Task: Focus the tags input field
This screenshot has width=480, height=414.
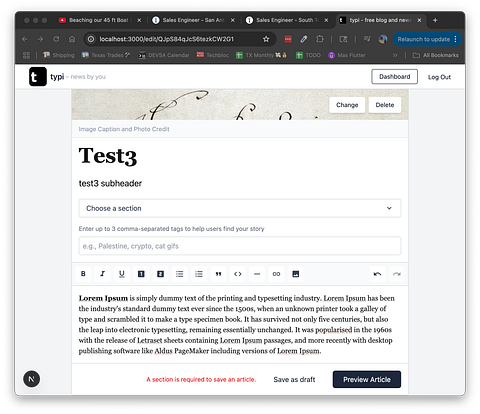Action: pos(240,246)
